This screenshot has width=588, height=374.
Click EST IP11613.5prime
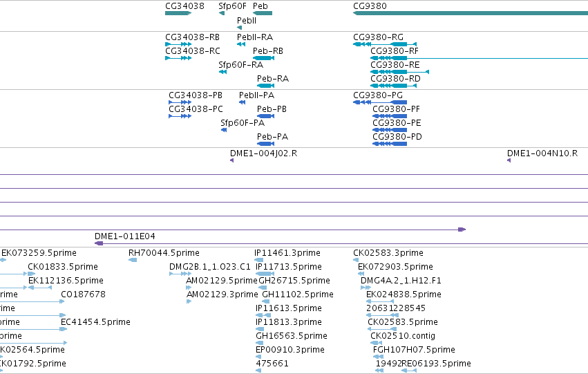263,315
